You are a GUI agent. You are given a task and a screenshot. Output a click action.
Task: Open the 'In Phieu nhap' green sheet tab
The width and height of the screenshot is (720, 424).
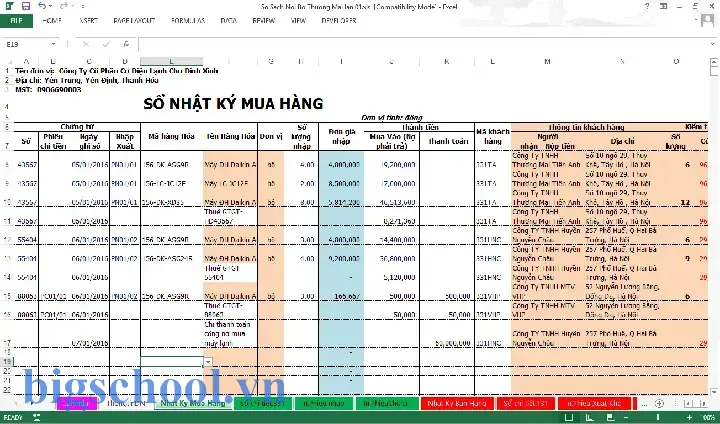tap(324, 403)
